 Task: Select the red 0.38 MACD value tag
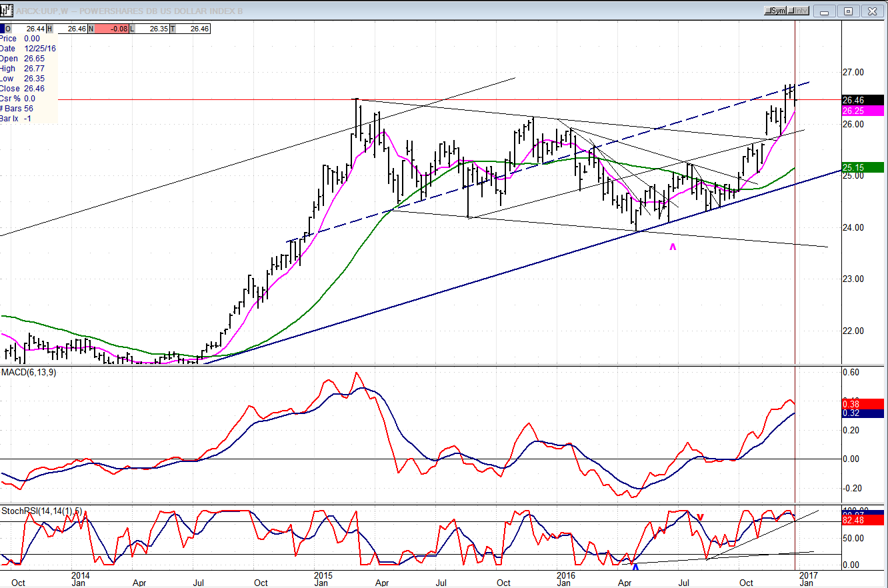(x=863, y=403)
